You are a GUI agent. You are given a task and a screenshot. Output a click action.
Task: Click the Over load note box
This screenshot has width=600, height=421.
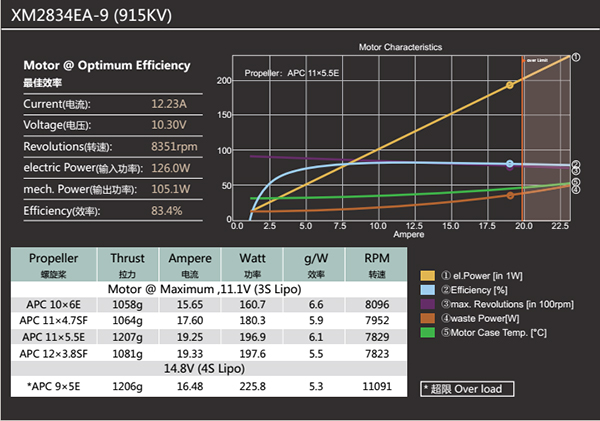point(462,388)
